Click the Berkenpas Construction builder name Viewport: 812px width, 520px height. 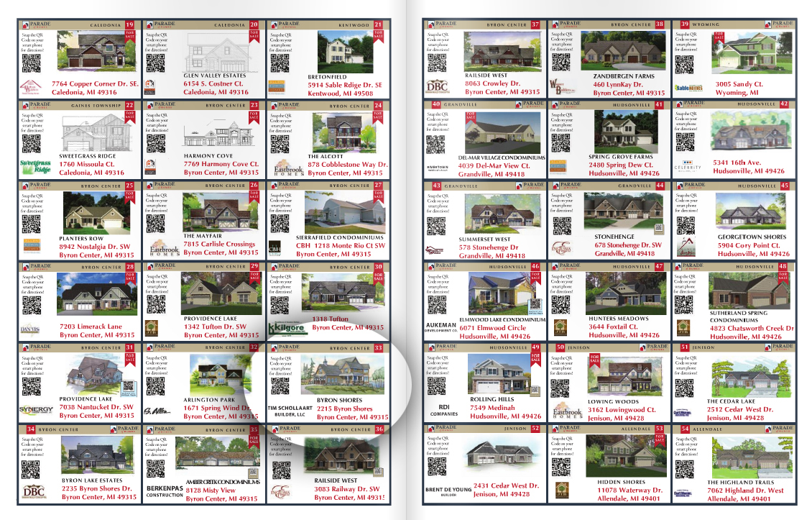pyautogui.click(x=164, y=491)
